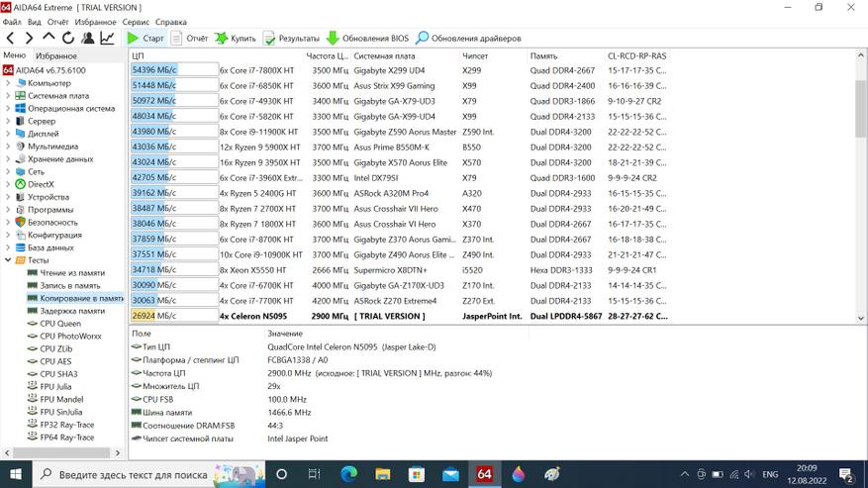Sort by the Частота ЦП column header
The width and height of the screenshot is (868, 488).
coord(328,56)
